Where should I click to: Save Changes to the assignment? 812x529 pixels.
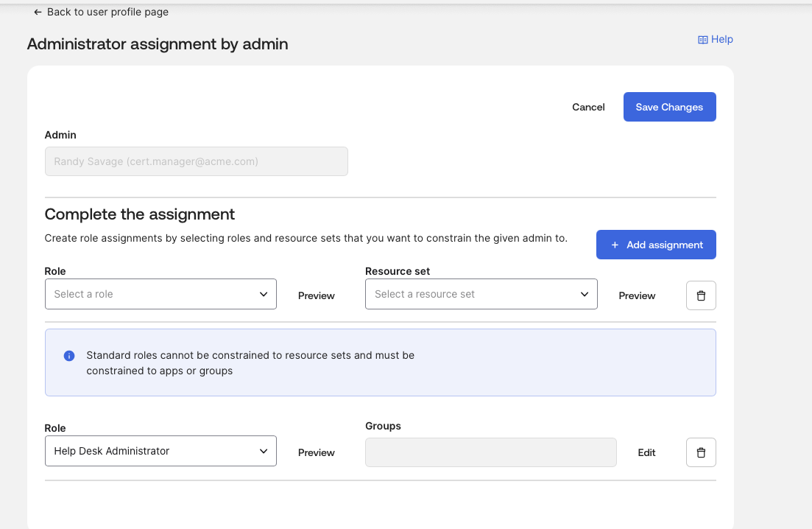coord(669,108)
